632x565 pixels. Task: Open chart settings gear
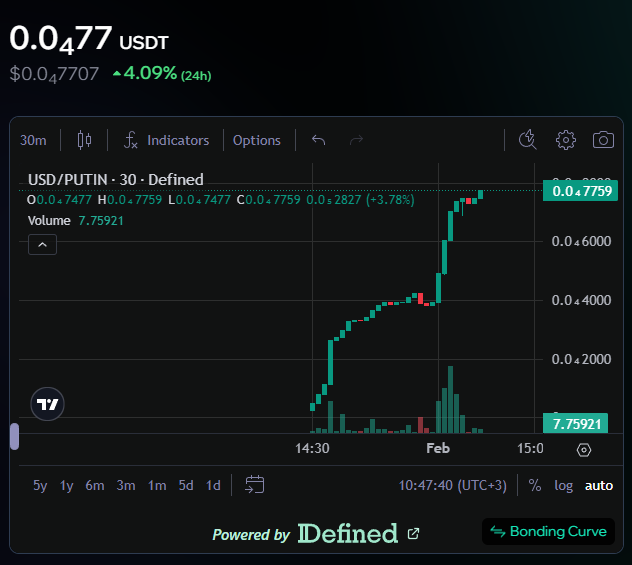coord(565,140)
